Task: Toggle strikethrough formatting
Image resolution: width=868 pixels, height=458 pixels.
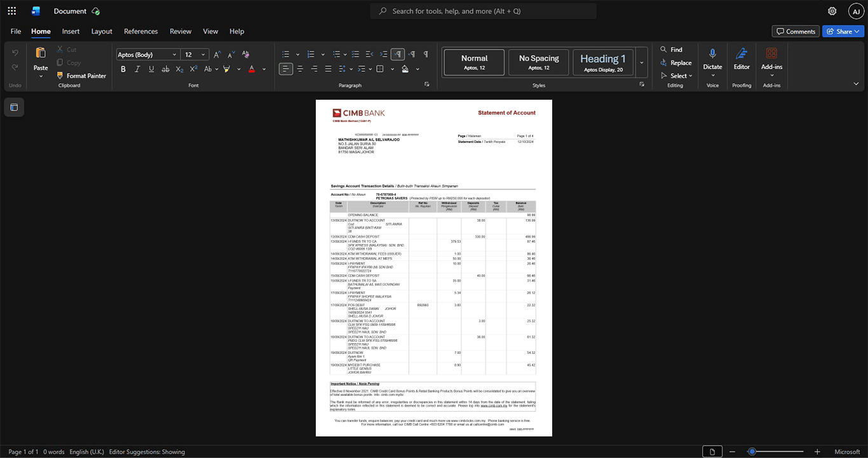Action: [x=165, y=69]
